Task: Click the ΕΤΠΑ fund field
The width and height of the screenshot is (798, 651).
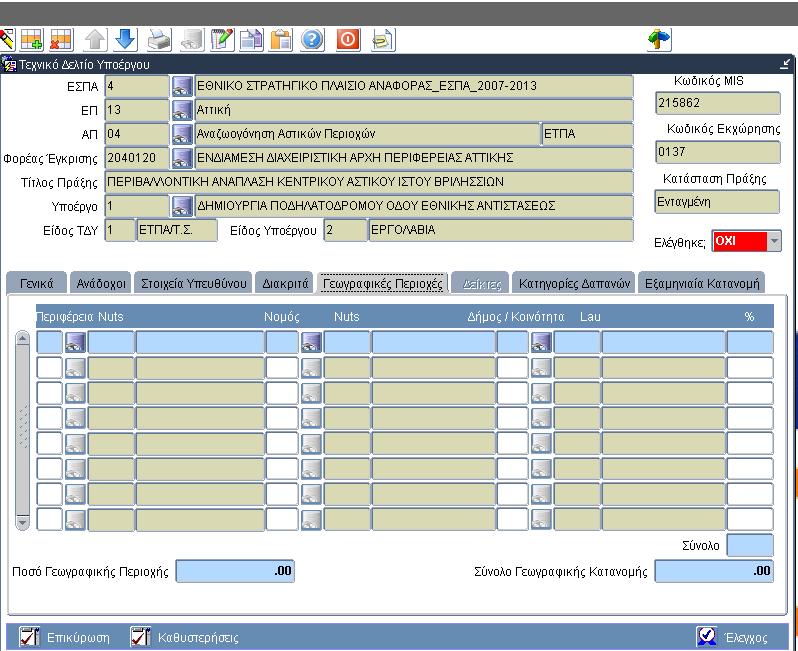Action: tap(587, 134)
